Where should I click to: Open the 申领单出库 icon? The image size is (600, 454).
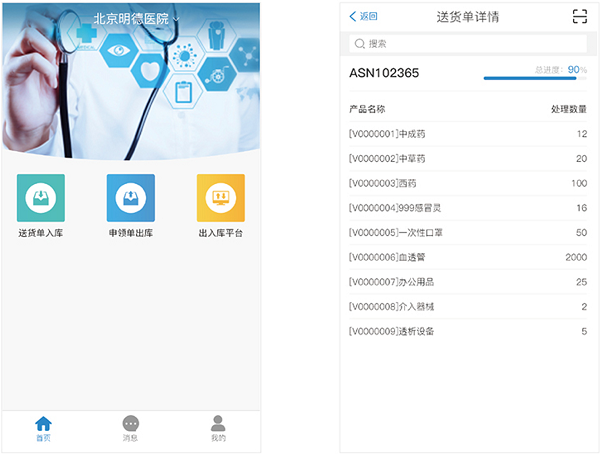pyautogui.click(x=131, y=198)
